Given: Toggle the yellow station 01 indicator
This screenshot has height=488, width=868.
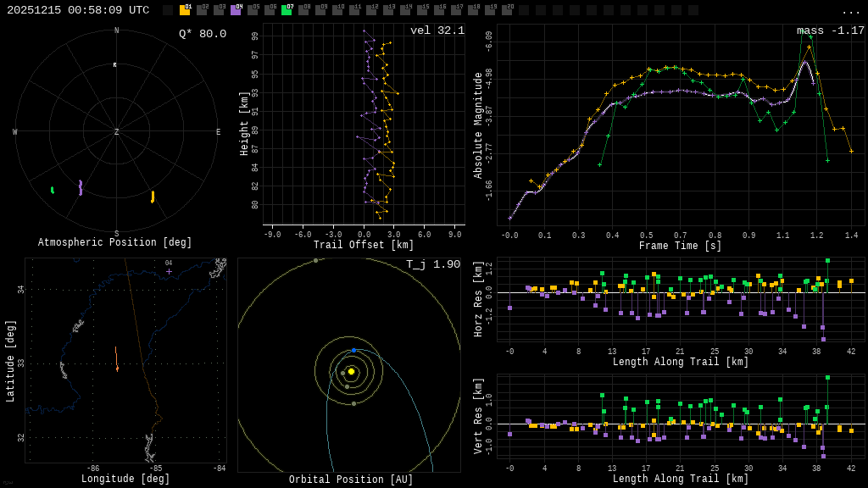Looking at the screenshot, I should (x=185, y=10).
